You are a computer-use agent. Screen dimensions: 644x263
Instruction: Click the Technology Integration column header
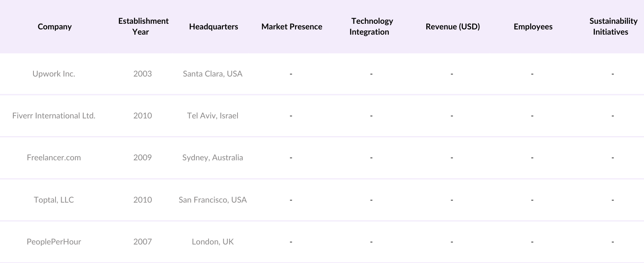pyautogui.click(x=371, y=27)
